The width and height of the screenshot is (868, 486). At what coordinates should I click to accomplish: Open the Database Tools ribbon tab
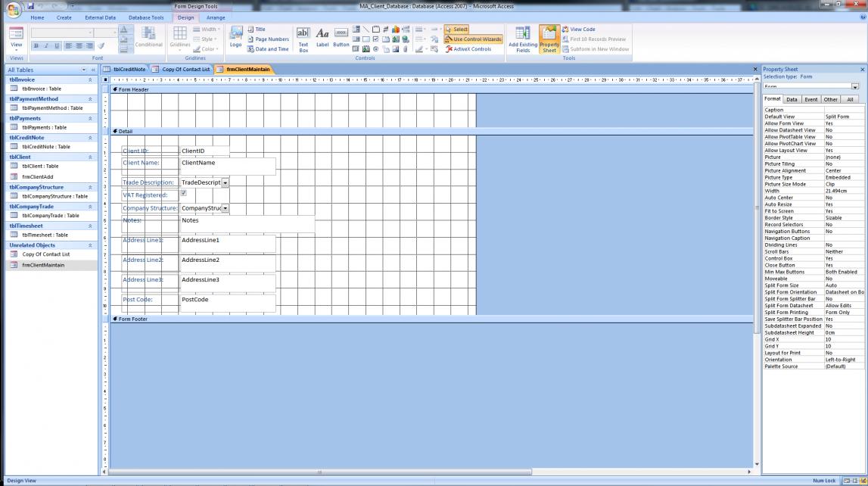146,17
